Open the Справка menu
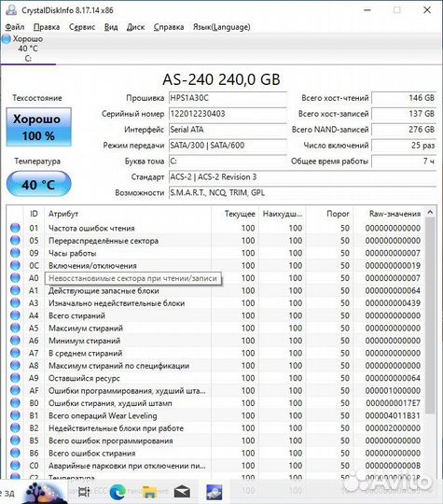443x504 pixels. tap(169, 27)
